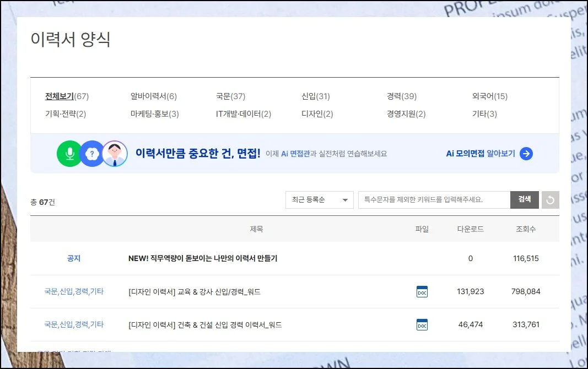The image size is (588, 369).
Task: Click the green microphone icon in banner
Action: click(69, 154)
